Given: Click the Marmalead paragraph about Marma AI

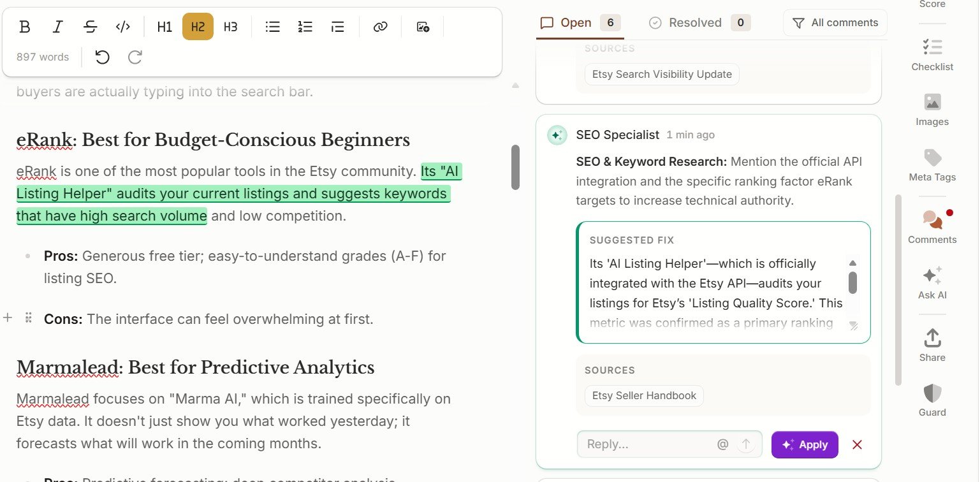Looking at the screenshot, I should click(233, 421).
